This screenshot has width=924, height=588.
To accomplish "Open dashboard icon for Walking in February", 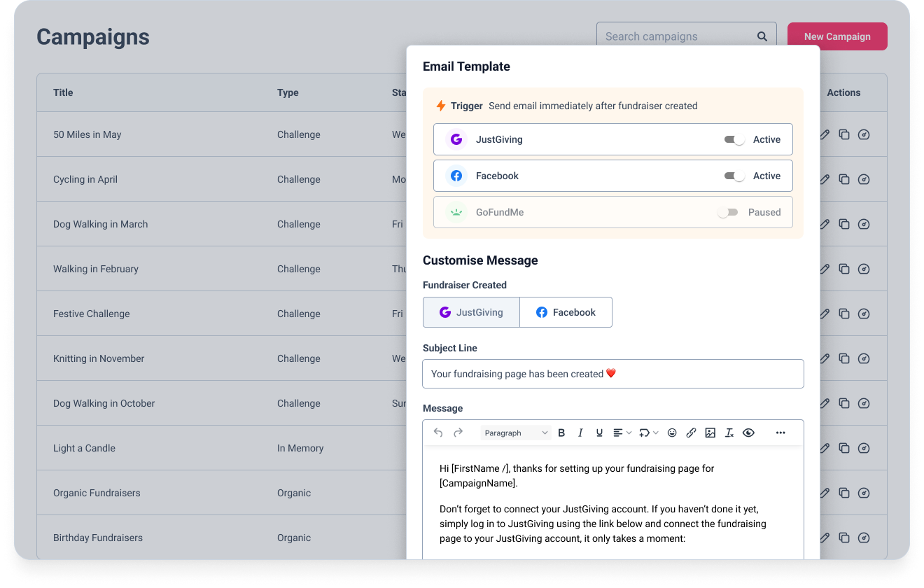I will pyautogui.click(x=864, y=269).
